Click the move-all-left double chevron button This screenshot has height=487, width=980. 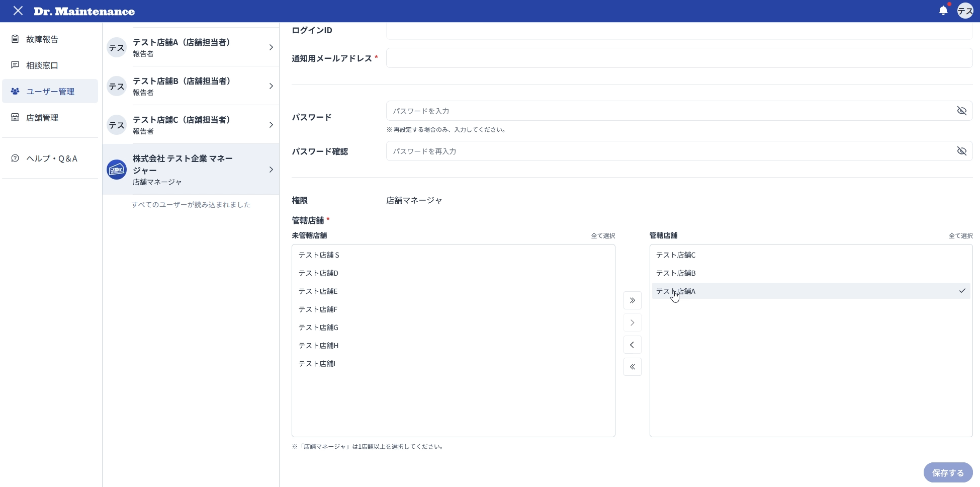(x=633, y=367)
